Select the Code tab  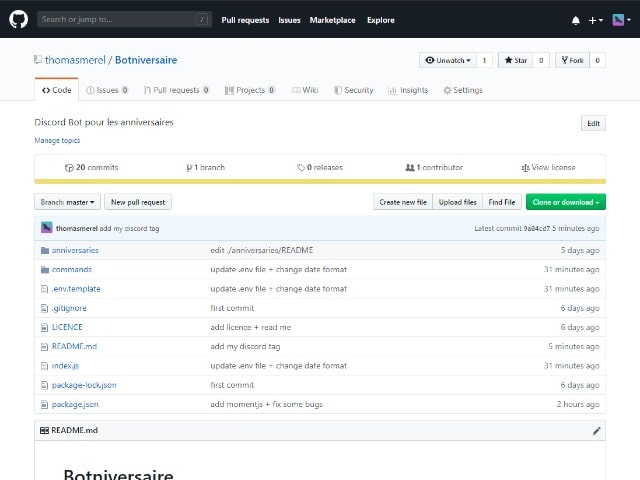point(57,90)
